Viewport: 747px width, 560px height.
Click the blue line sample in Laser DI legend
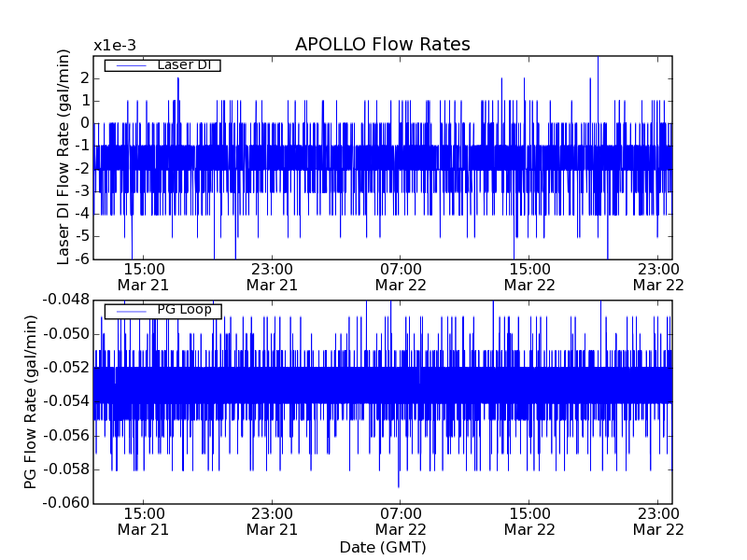[130, 65]
